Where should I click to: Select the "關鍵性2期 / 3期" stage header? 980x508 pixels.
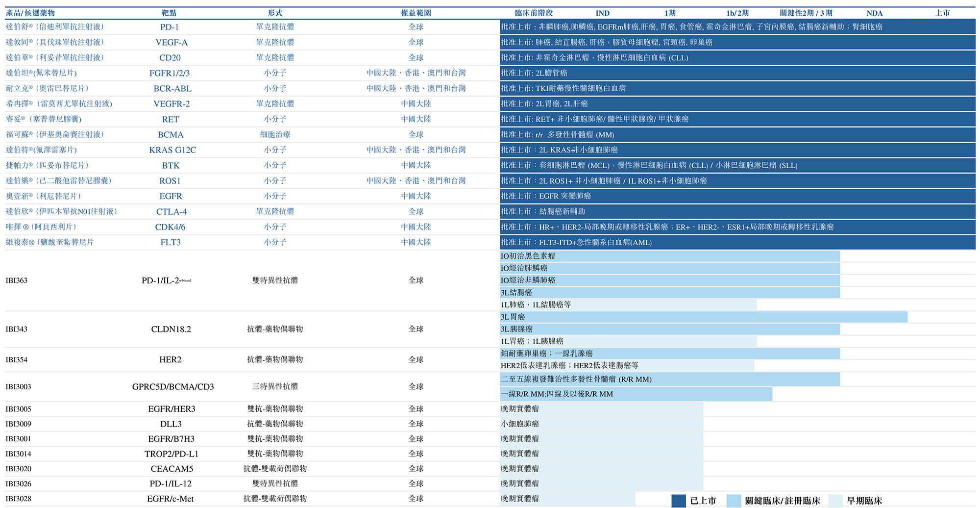click(806, 13)
